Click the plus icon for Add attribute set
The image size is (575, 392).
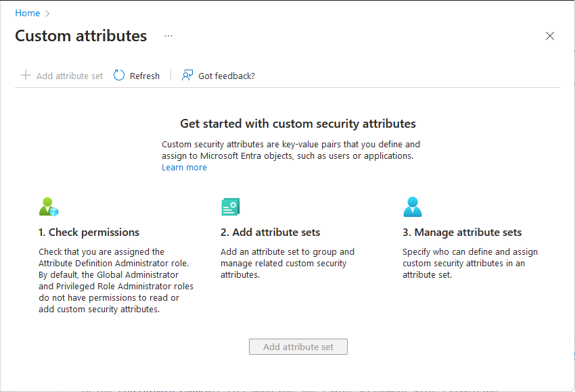click(26, 76)
